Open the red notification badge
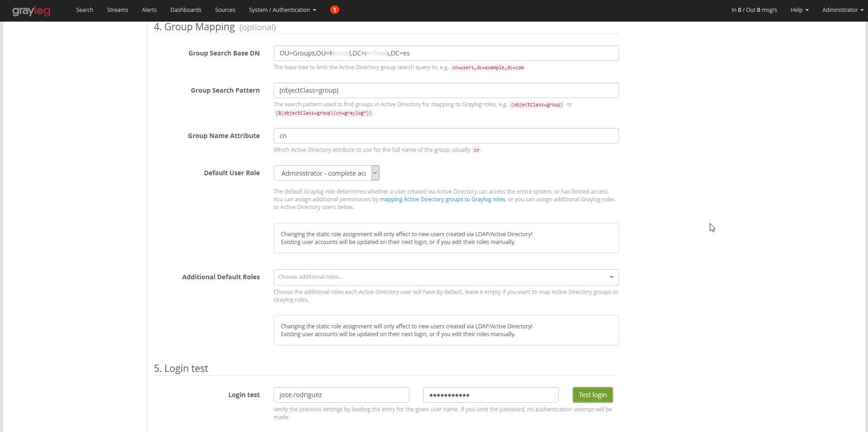Screen dimensions: 868x432 click(x=335, y=10)
